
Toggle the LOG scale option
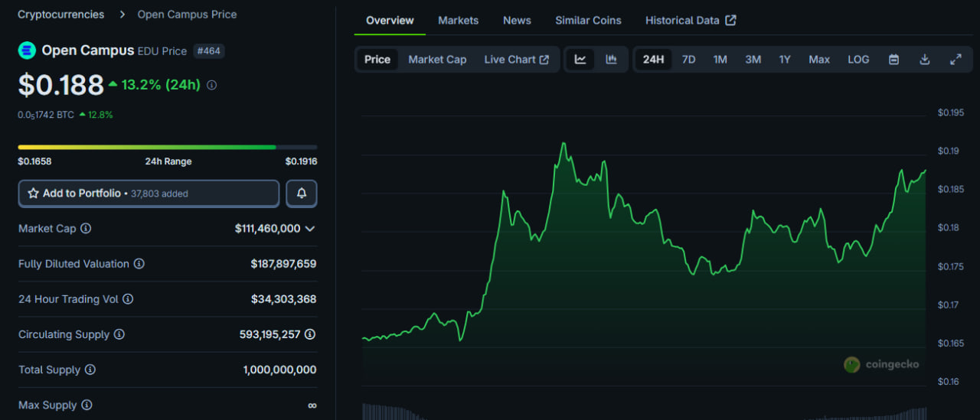pyautogui.click(x=858, y=60)
